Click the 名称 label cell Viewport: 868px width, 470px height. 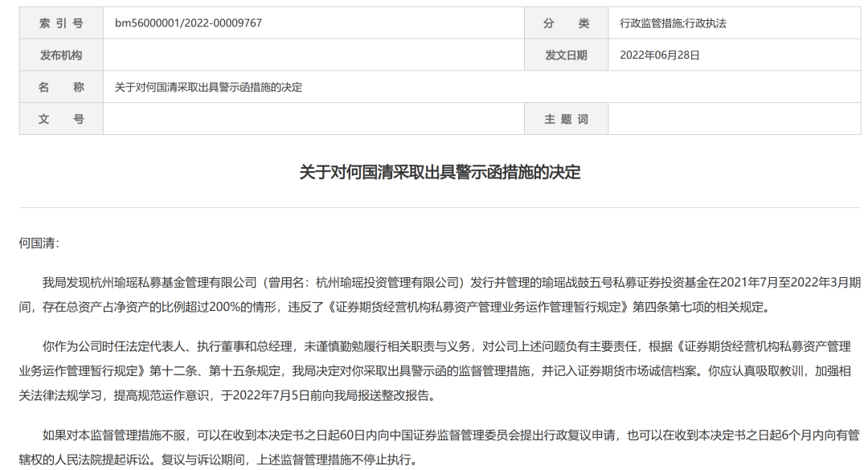tap(61, 87)
